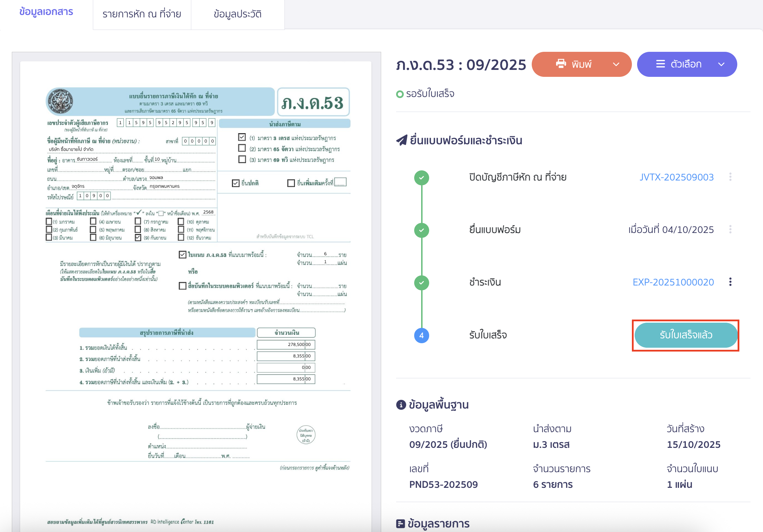
Task: Click the info icon beside ข้อมูลพื้นฐาน
Action: click(x=401, y=405)
